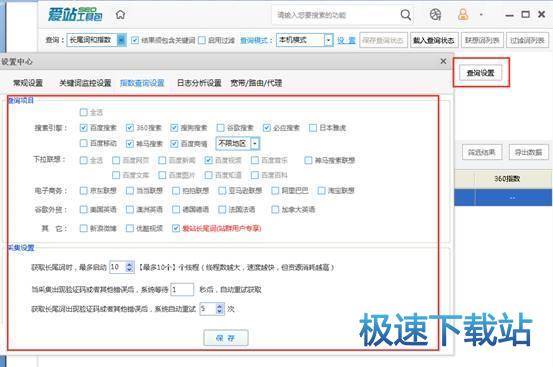
Task: Close the 设置中心 dialog
Action: (x=443, y=61)
